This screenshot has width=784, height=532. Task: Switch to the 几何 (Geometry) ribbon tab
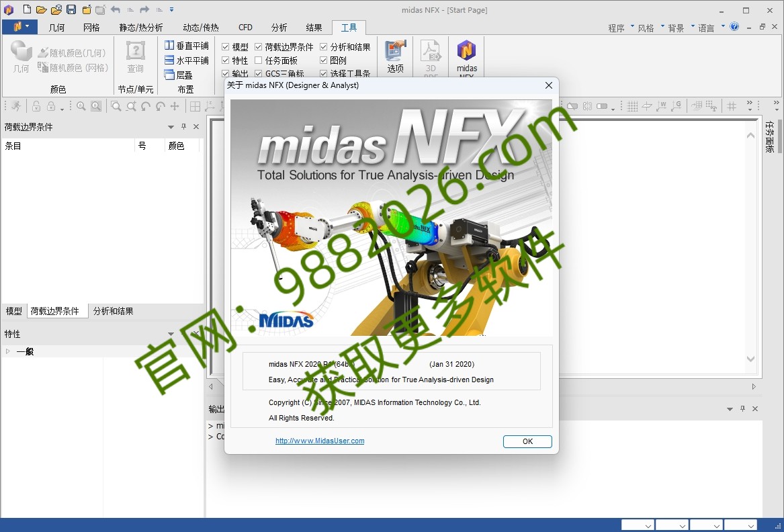pyautogui.click(x=56, y=28)
